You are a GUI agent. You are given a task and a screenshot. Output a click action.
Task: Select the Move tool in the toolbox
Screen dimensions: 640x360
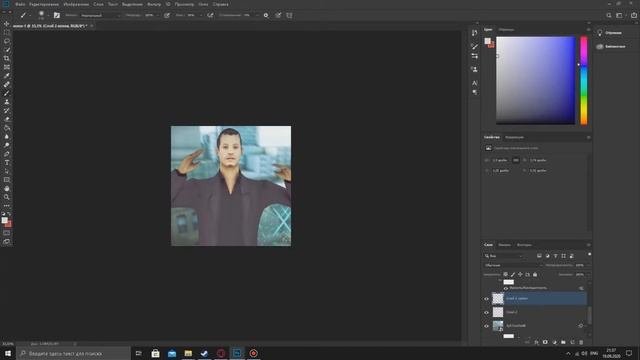(7, 24)
